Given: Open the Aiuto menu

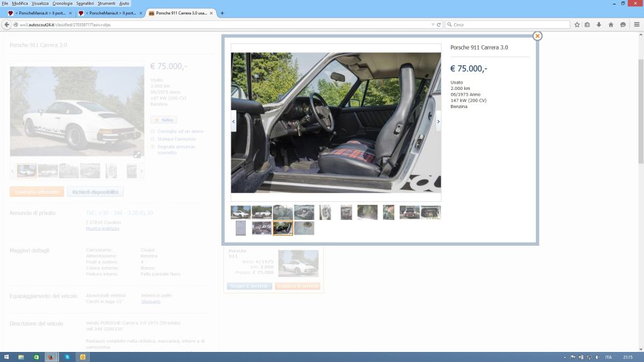Looking at the screenshot, I should coord(124,3).
